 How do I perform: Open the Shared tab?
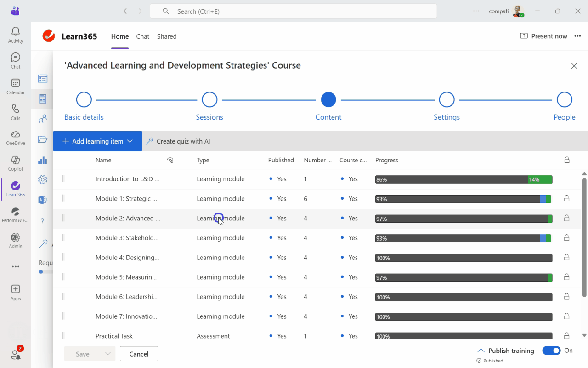pos(166,36)
